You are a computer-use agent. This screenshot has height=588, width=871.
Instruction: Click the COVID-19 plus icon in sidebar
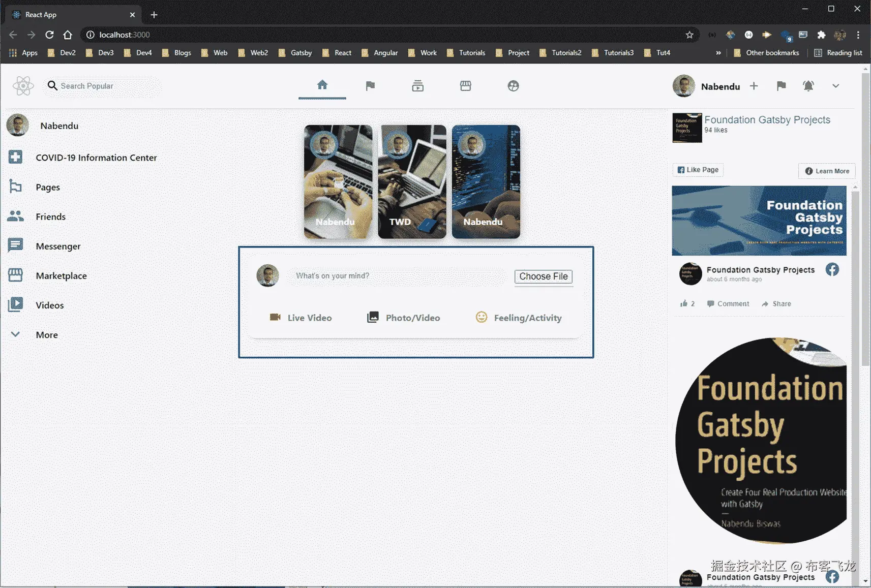15,157
